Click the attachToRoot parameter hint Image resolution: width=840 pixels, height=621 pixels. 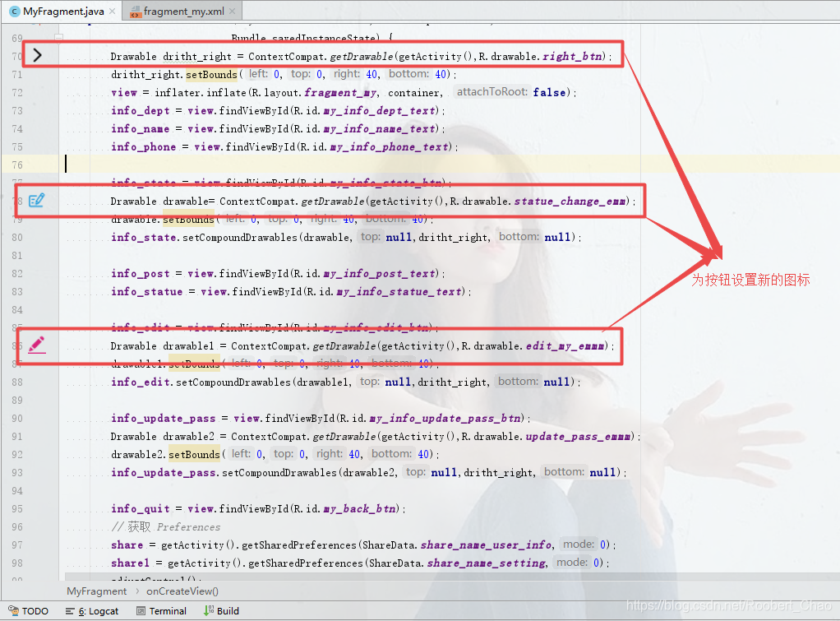tap(492, 91)
